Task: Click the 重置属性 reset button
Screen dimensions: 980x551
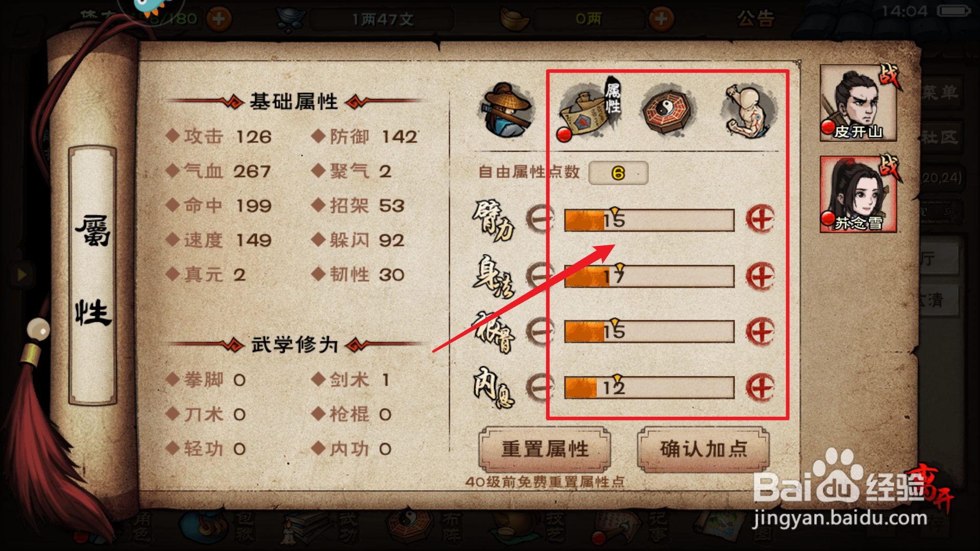Action: pyautogui.click(x=545, y=449)
